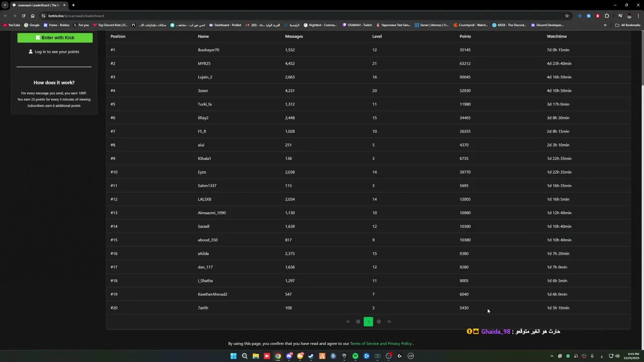The image size is (644, 362).
Task: Open the Windows Start menu
Action: click(233, 356)
